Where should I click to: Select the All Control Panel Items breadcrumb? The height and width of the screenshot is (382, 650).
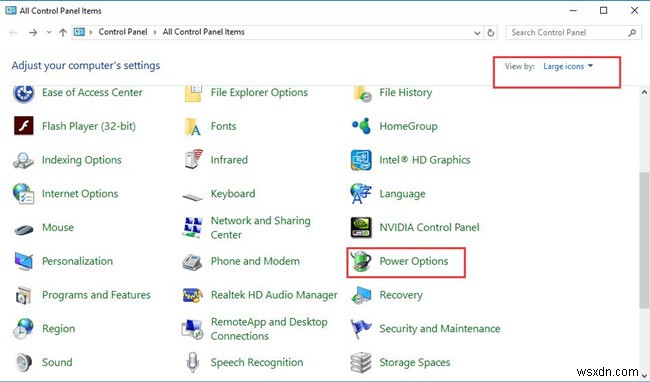[203, 32]
